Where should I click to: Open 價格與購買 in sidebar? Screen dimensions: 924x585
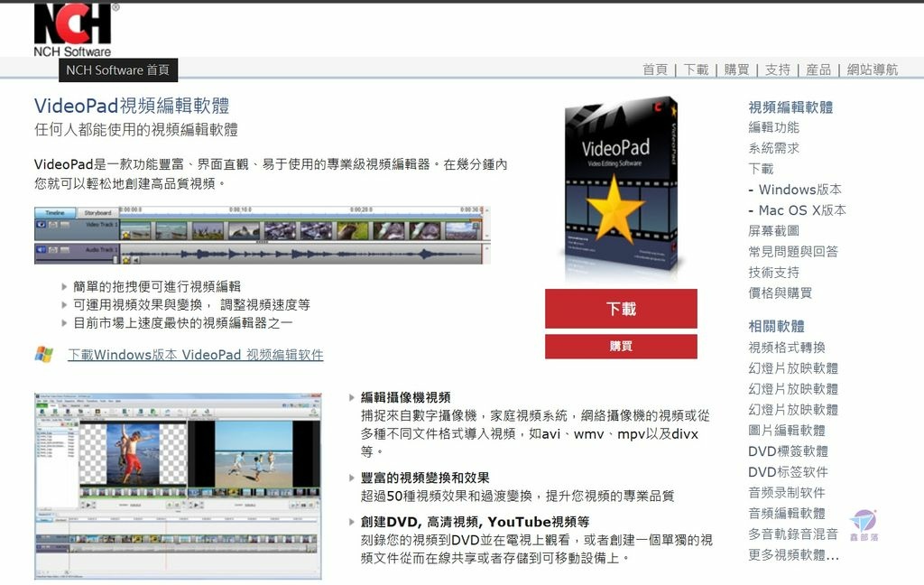[x=781, y=293]
